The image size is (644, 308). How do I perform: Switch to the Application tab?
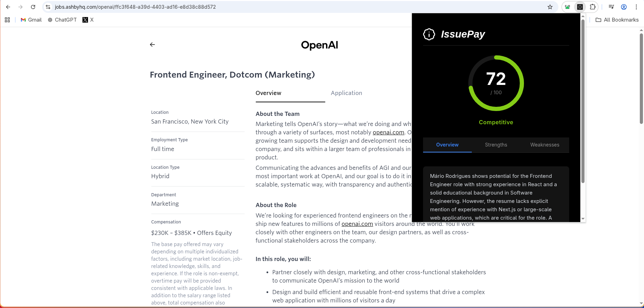click(347, 93)
